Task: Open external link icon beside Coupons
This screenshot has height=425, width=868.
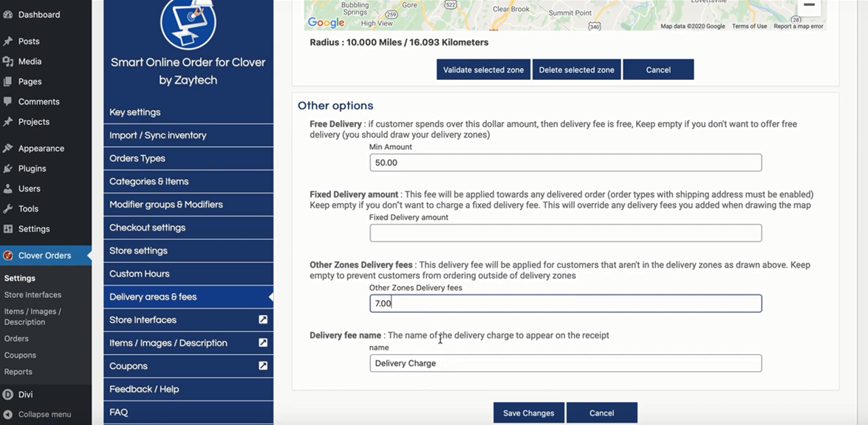Action: coord(263,366)
